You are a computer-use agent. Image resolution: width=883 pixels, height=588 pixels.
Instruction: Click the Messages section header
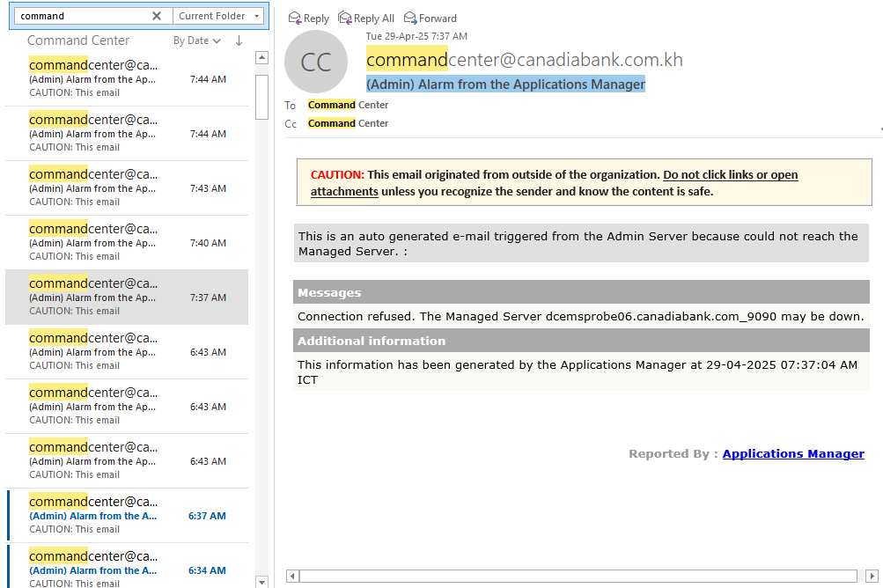[581, 292]
